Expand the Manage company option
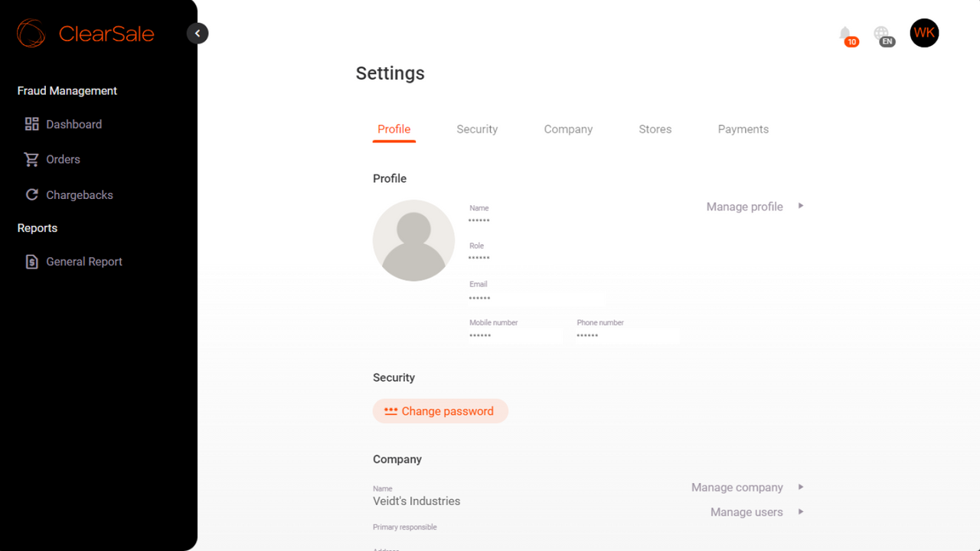Screen dimensions: 980x551 737,487
